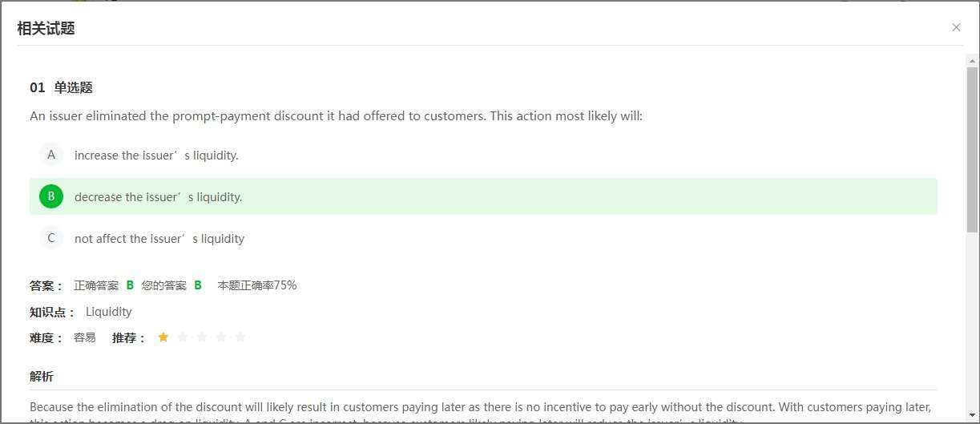Screen dimensions: 980x424
Task: Give five stars in 推荐 rating
Action: 240,337
